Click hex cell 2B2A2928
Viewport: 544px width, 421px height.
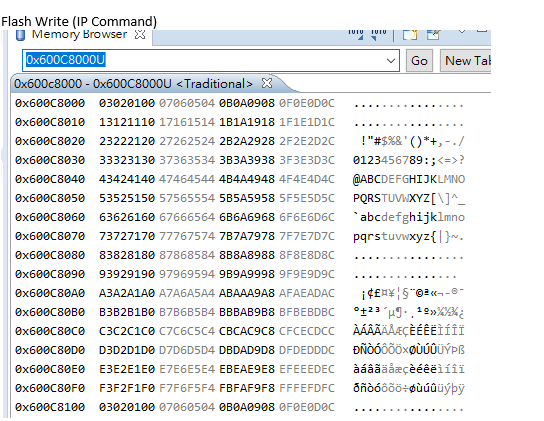point(247,141)
